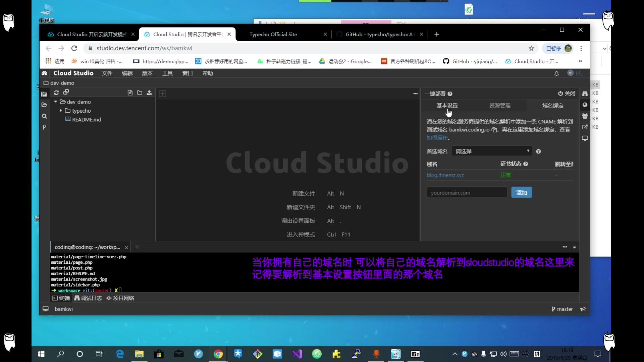Screen dimensions: 644x362
Task: Collapse the dev-demo root folder
Action: click(56, 102)
